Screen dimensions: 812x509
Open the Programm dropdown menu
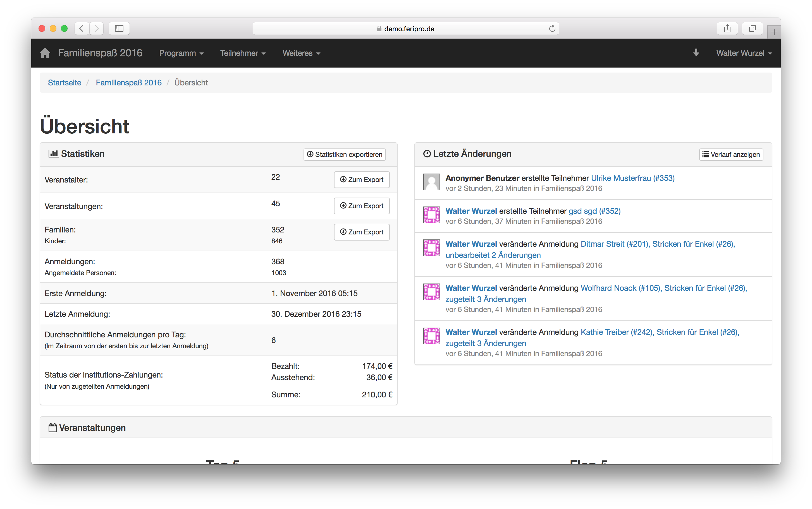coord(181,53)
